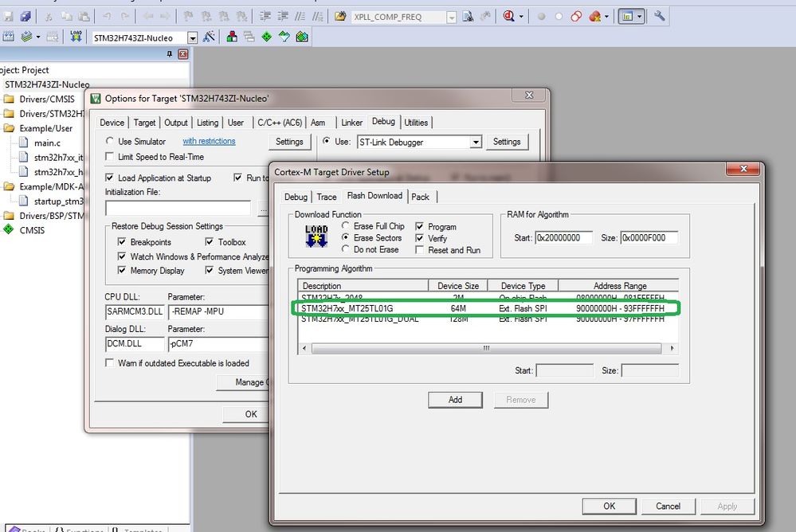Click Manage Project Items icon

tap(232, 37)
